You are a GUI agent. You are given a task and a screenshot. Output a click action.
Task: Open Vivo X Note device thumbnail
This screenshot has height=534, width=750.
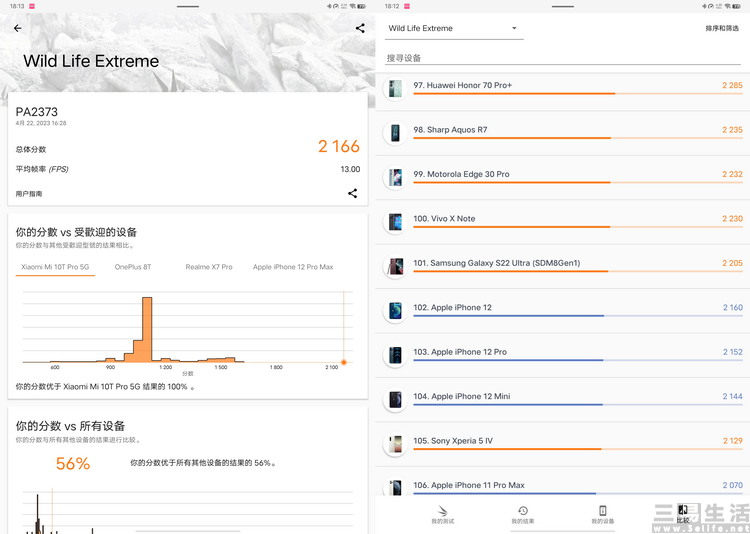pos(395,222)
